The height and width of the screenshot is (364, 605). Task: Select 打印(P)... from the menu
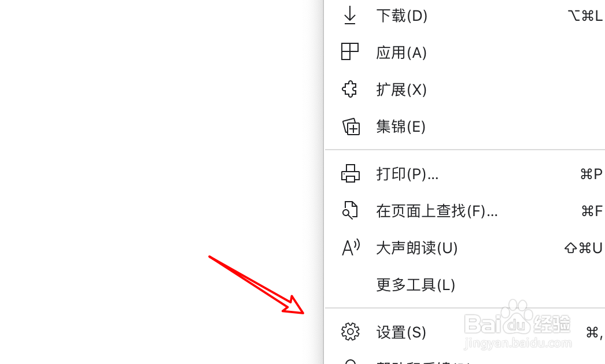(x=464, y=174)
